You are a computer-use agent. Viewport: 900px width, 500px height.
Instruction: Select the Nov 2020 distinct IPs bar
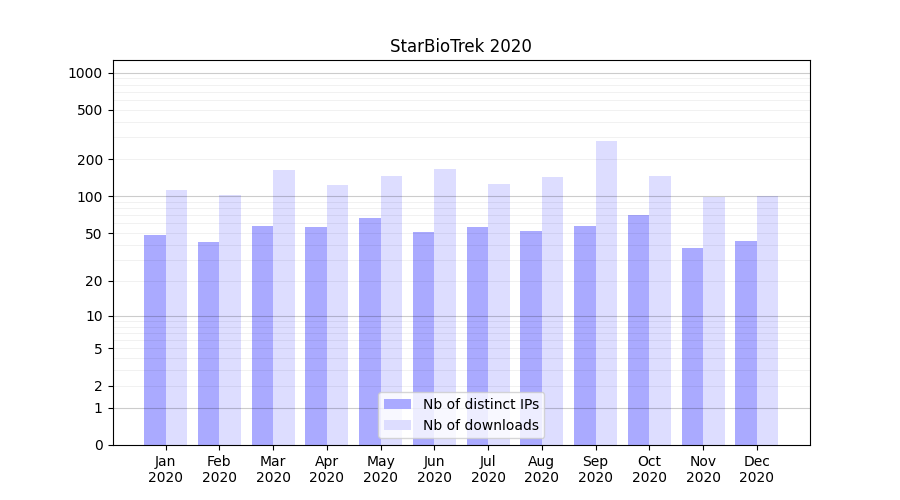[692, 346]
